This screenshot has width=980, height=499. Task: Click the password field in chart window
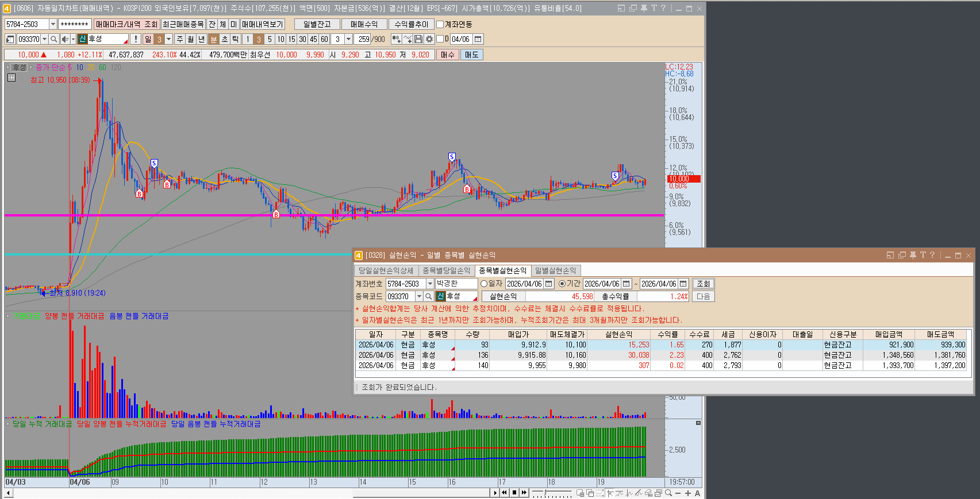point(75,24)
